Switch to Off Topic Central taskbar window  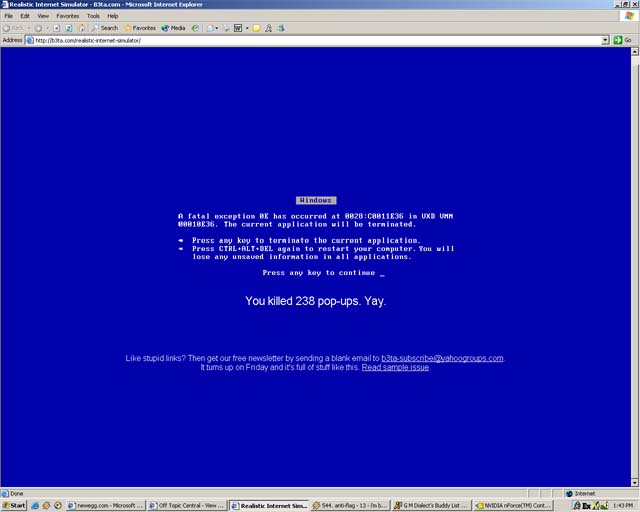(x=187, y=505)
